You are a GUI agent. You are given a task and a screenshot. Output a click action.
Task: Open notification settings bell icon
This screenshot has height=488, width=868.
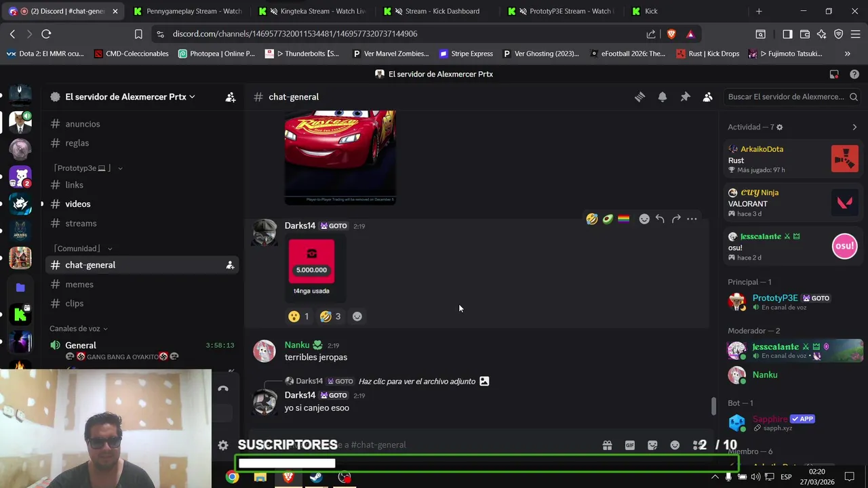click(x=663, y=97)
